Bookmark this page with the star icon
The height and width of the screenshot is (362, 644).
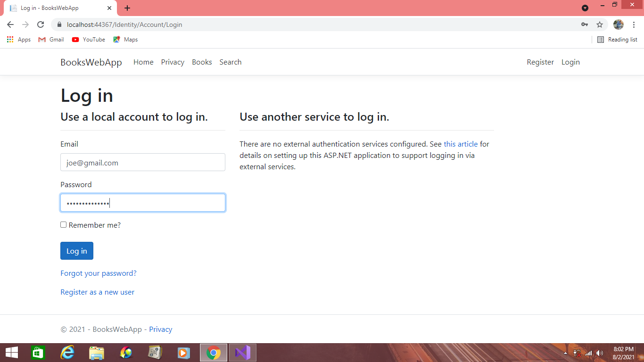[x=599, y=24]
